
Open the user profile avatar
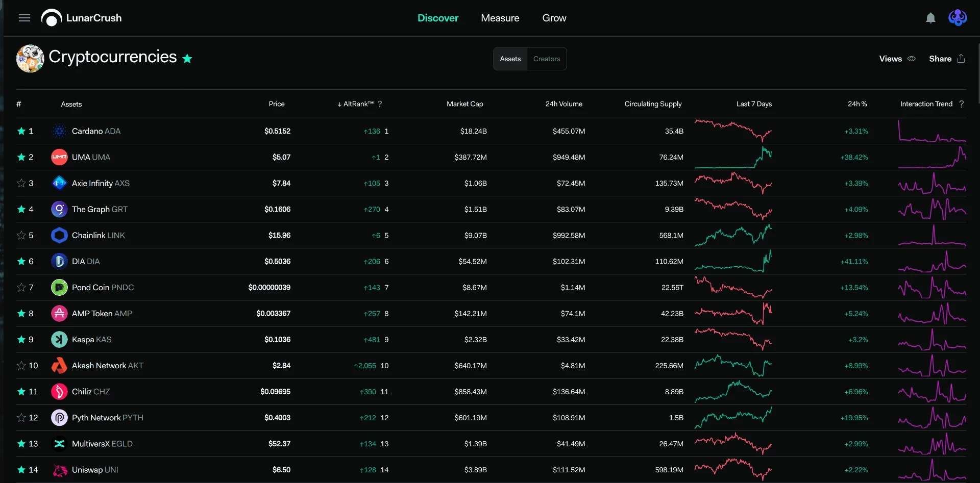point(958,18)
